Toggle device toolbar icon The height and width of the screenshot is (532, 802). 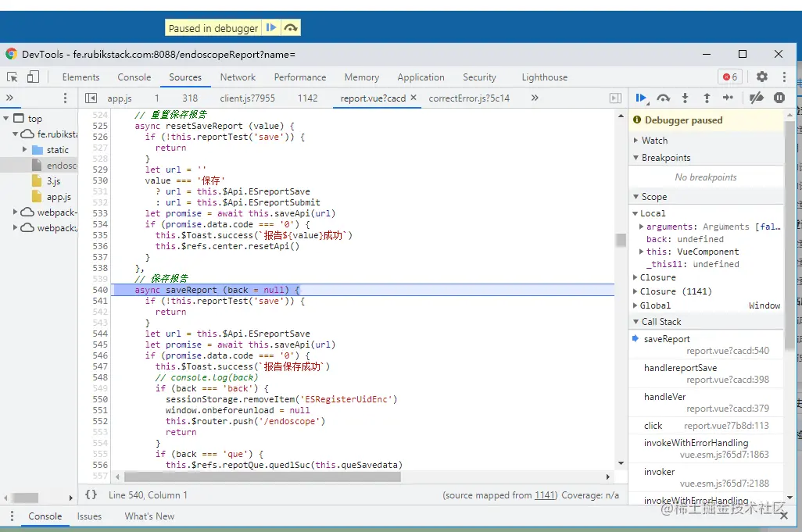coord(33,77)
